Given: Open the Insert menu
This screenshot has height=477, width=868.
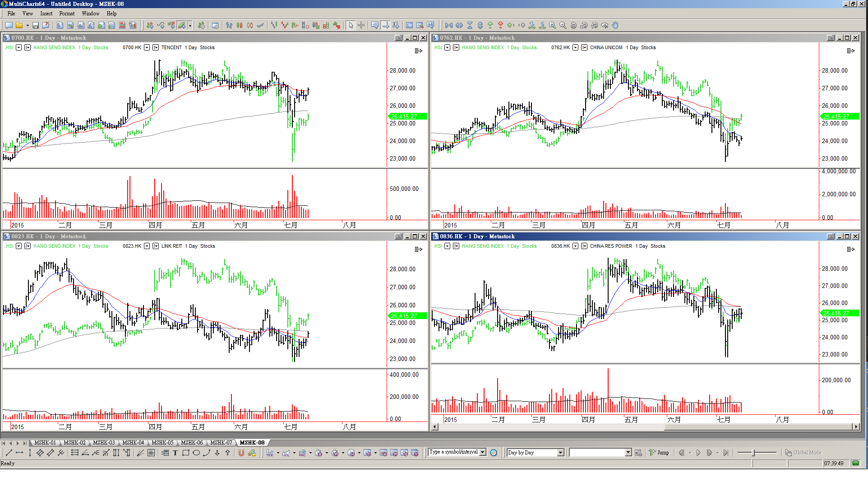Looking at the screenshot, I should coord(46,14).
